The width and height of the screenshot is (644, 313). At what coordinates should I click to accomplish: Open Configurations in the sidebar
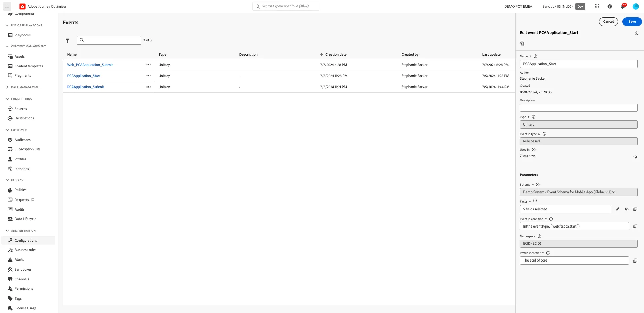[x=28, y=240]
